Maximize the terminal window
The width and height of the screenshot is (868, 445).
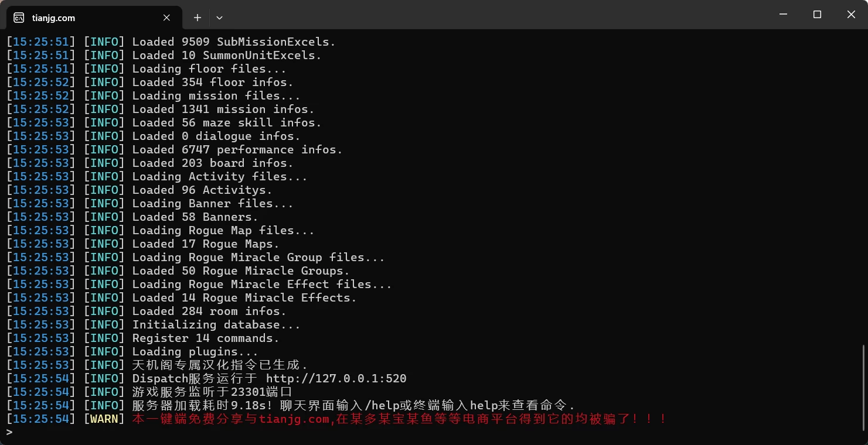tap(817, 15)
